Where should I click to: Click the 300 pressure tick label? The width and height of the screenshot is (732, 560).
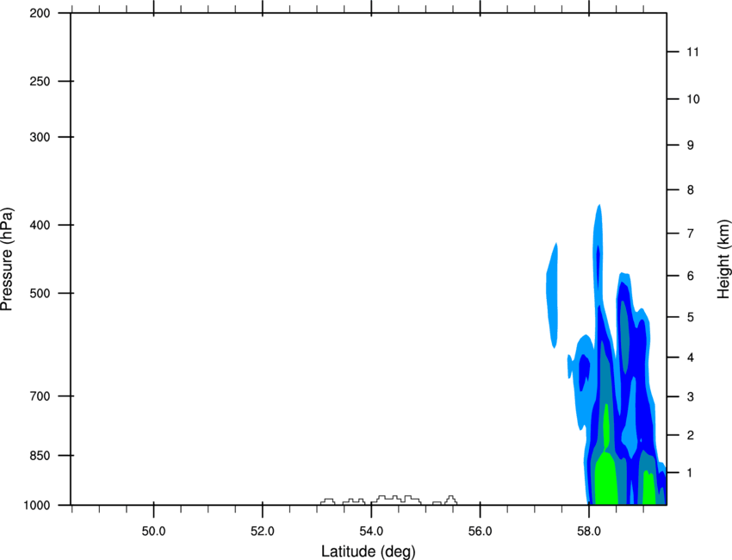pyautogui.click(x=40, y=137)
